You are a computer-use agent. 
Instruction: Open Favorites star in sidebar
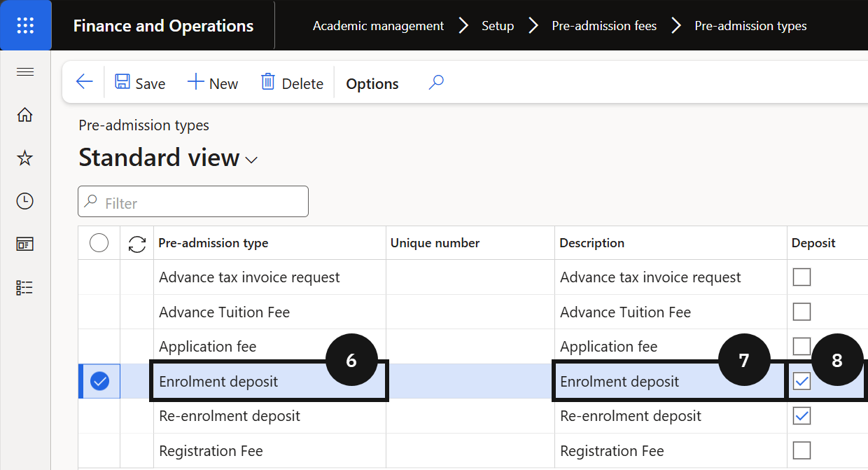25,158
